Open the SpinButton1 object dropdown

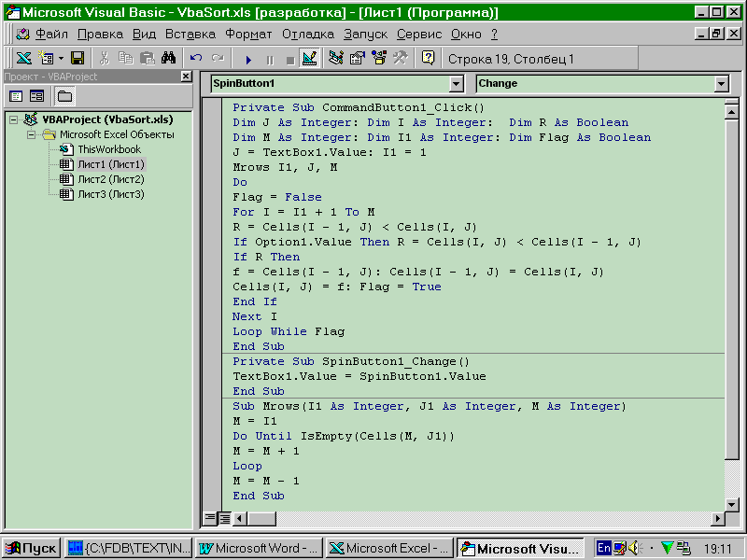(456, 84)
